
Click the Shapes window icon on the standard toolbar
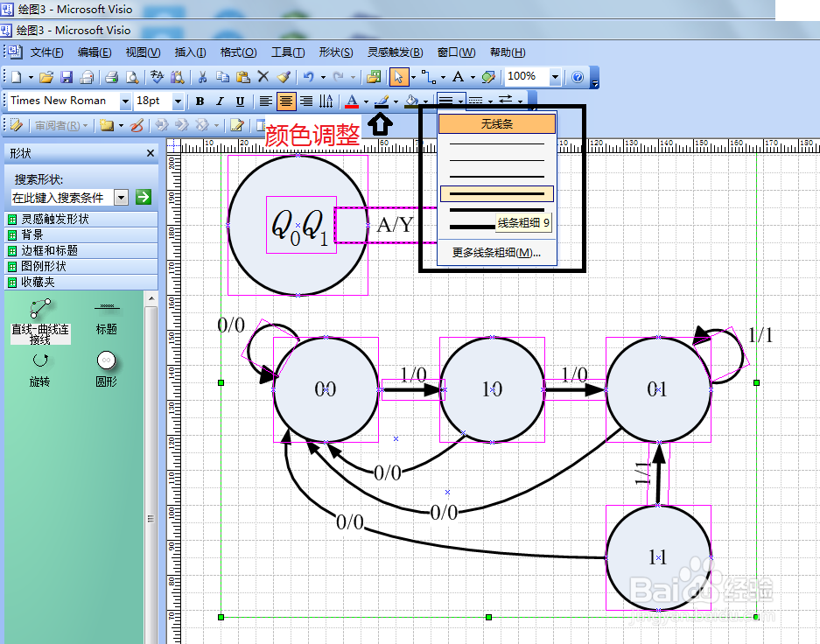[x=374, y=77]
